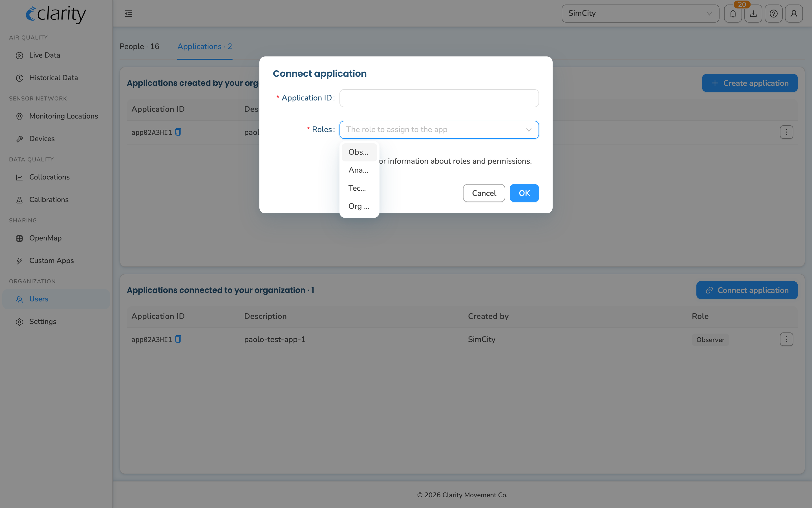812x508 pixels.
Task: Click the Collocations chart icon
Action: point(19,178)
